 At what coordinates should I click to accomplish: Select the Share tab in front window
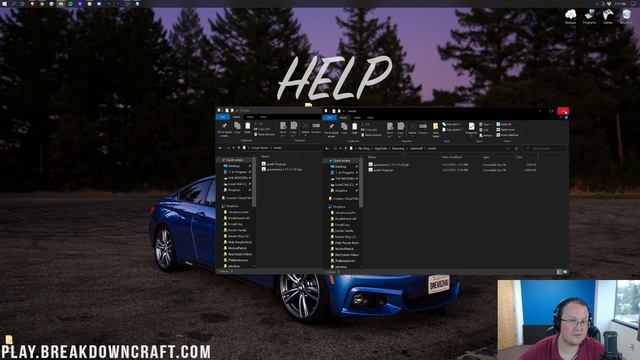coord(357,118)
